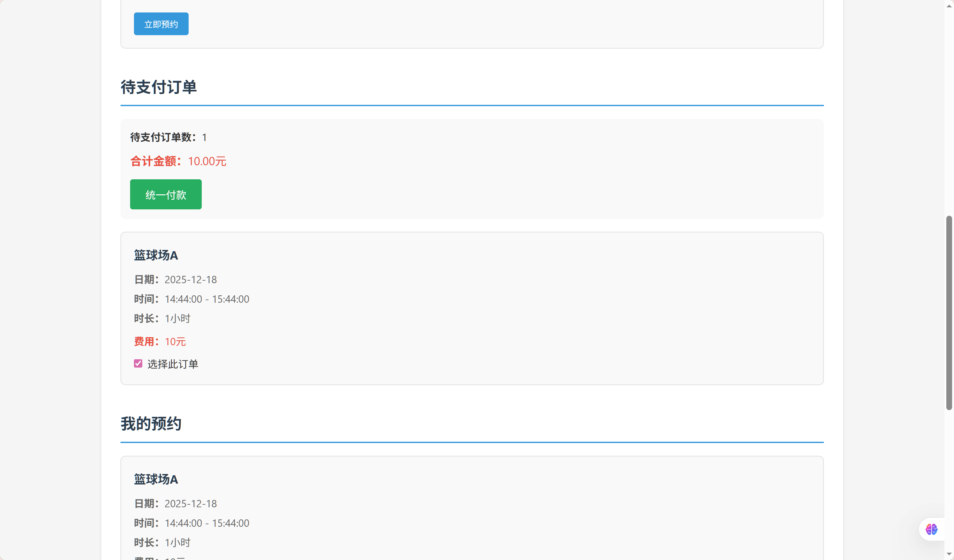Click the 我的预约 section heading
The width and height of the screenshot is (954, 560).
coord(151,424)
